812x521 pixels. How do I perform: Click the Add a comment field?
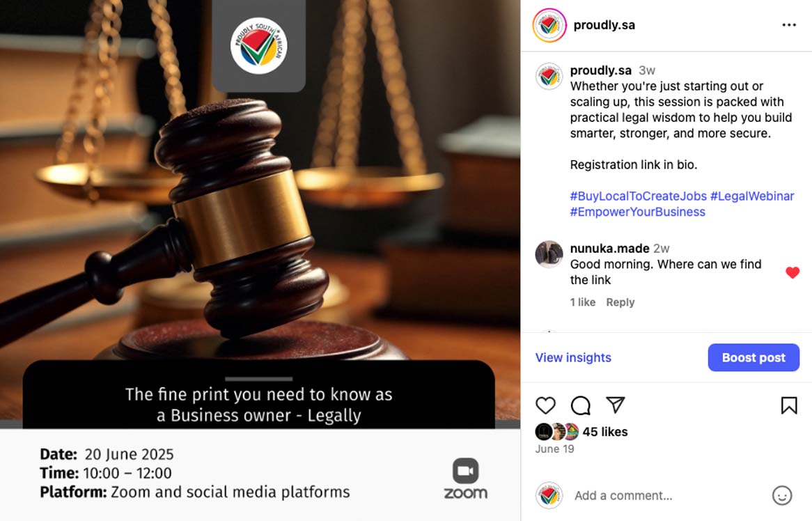click(x=668, y=496)
